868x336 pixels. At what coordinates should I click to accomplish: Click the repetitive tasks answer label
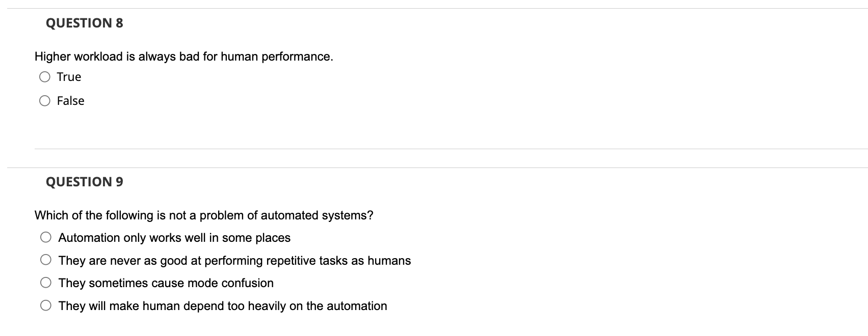[x=234, y=260]
